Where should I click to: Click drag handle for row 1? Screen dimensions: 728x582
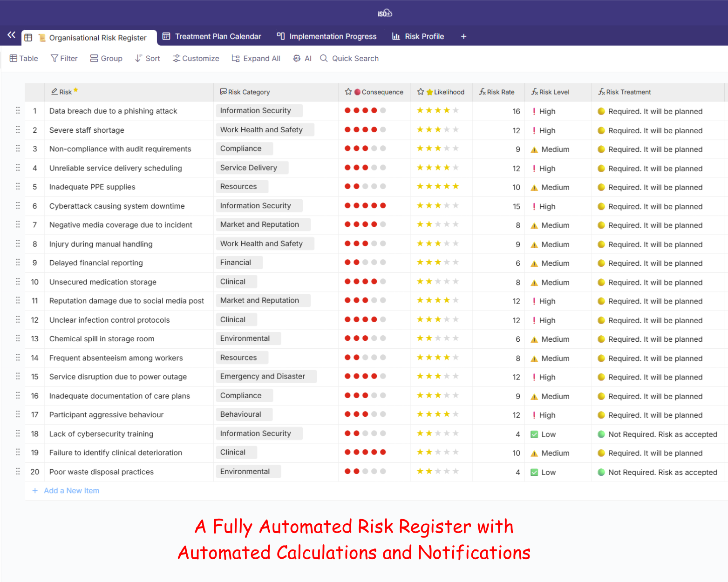pos(18,110)
